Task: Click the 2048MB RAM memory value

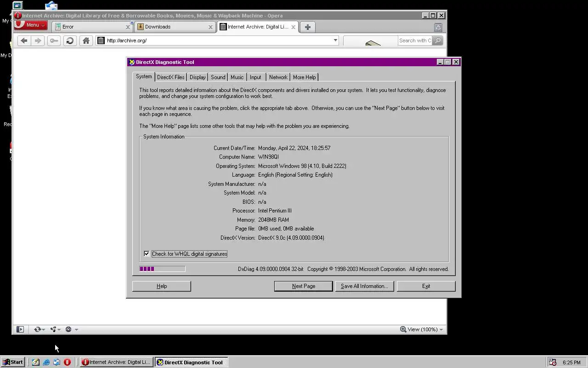Action: click(273, 220)
